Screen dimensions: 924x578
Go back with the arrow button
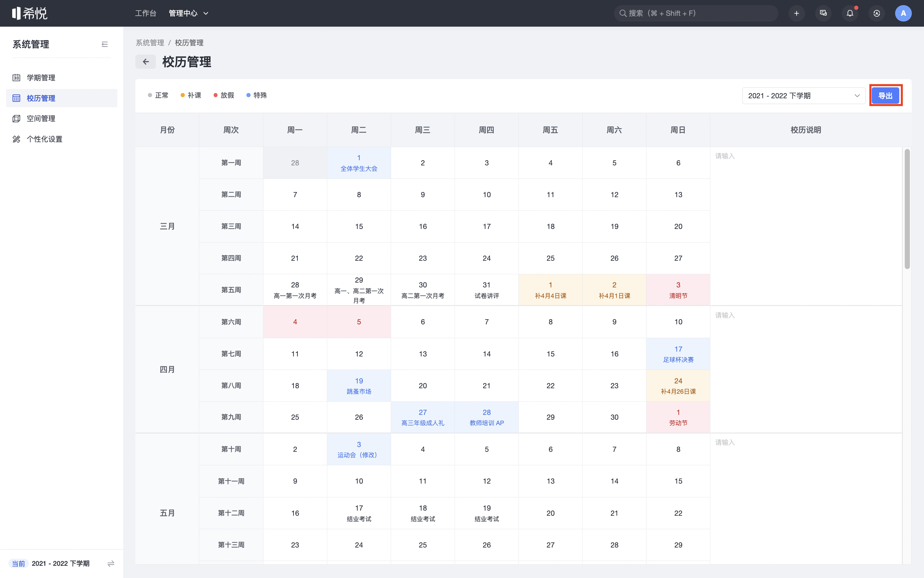[x=145, y=62]
